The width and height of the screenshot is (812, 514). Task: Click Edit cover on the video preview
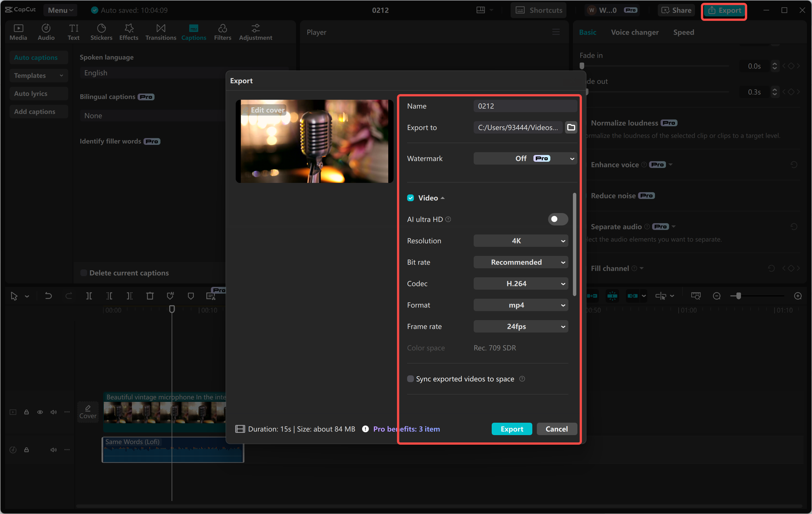[263, 110]
